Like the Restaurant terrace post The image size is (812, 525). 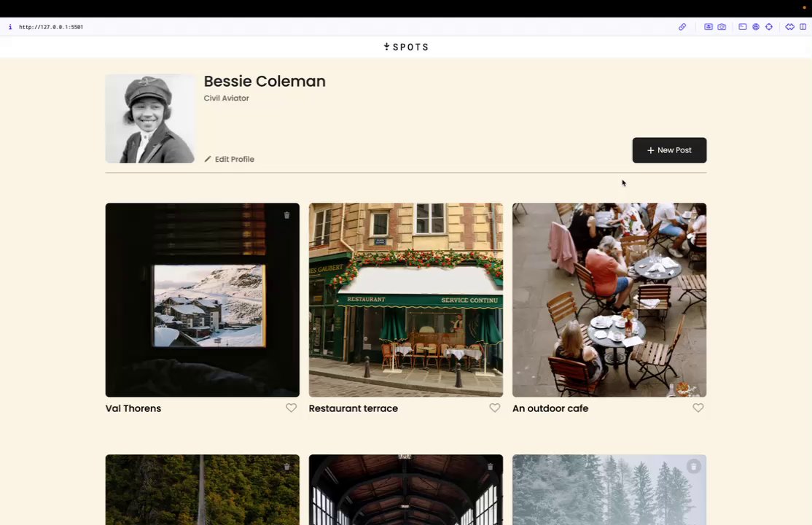coord(494,408)
